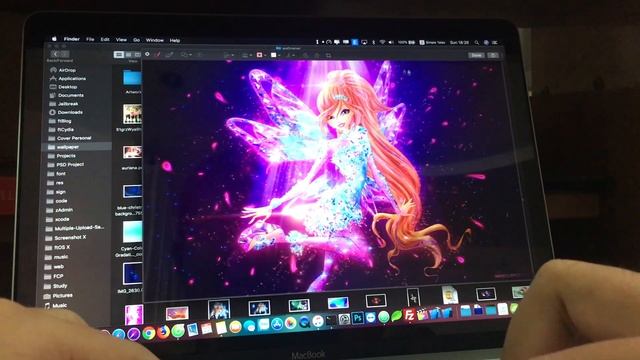Open text style dropdown
Screen dimensions: 640x360
tap(291, 55)
